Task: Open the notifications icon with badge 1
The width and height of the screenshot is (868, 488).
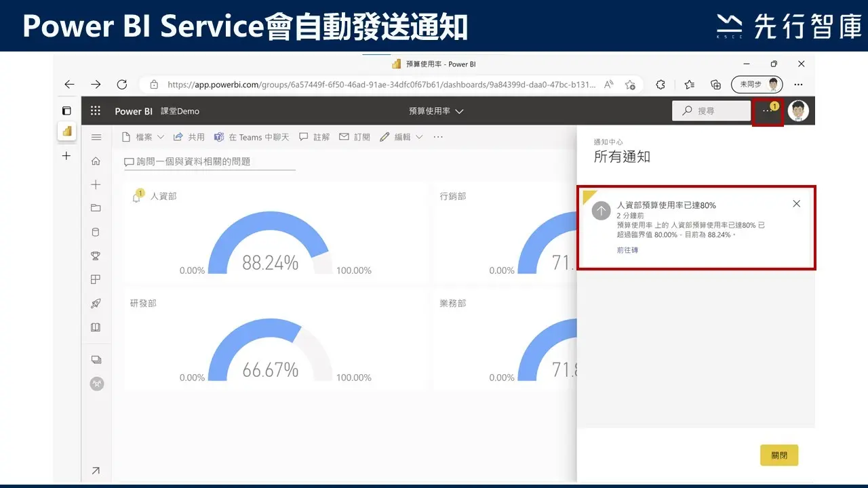Action: coord(768,110)
